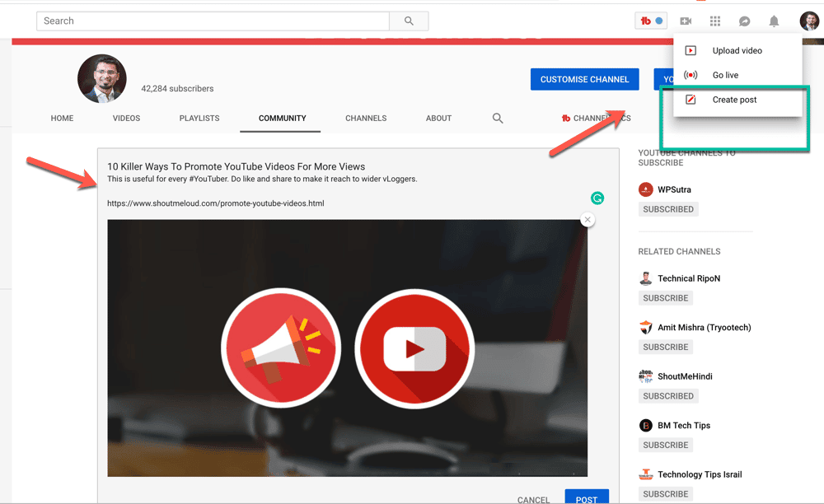Click the green Grammarly icon on the post
This screenshot has height=504, width=824.
[x=597, y=198]
